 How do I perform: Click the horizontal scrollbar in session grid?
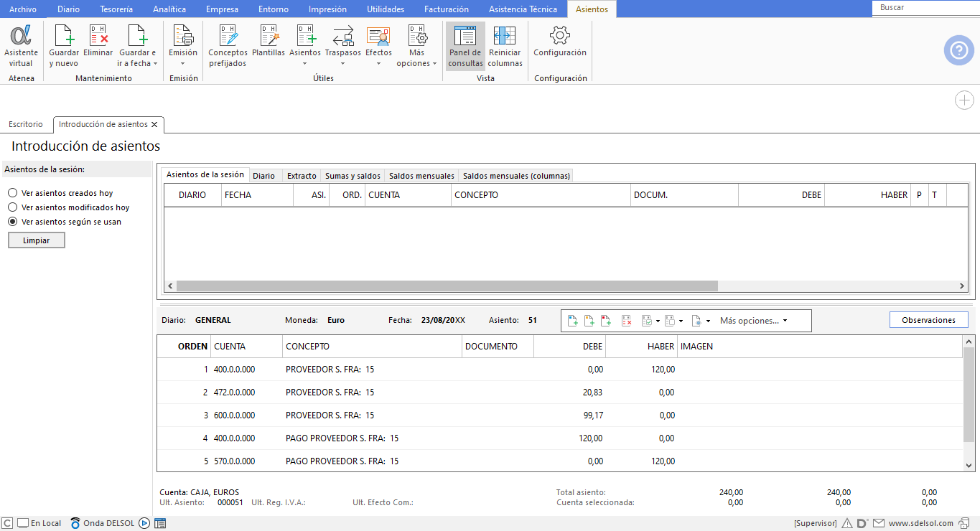447,286
